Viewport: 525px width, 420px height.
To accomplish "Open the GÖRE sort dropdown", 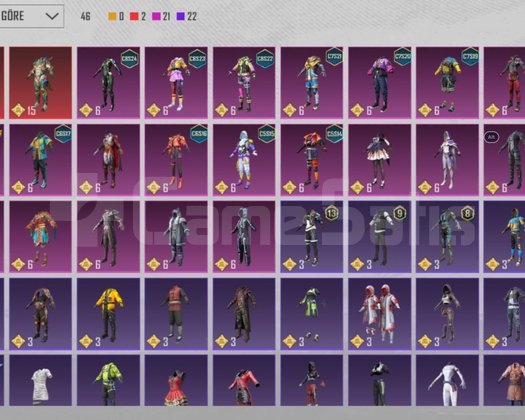I will click(x=32, y=16).
